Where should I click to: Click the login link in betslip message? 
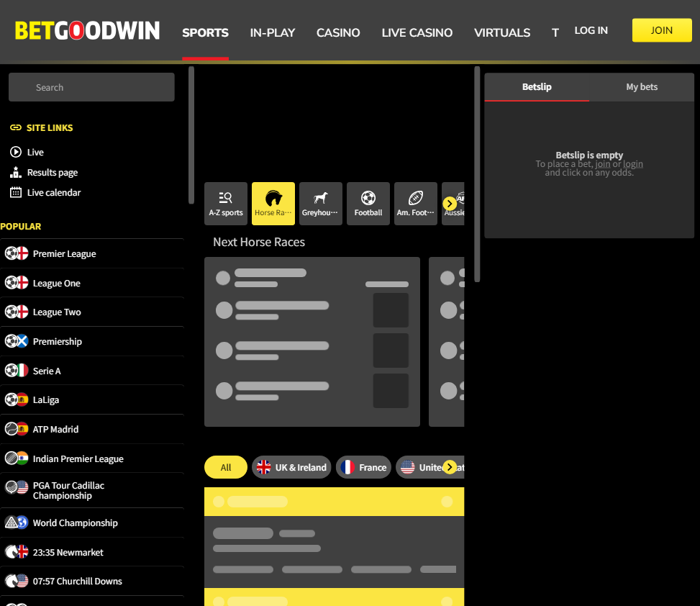pos(633,164)
